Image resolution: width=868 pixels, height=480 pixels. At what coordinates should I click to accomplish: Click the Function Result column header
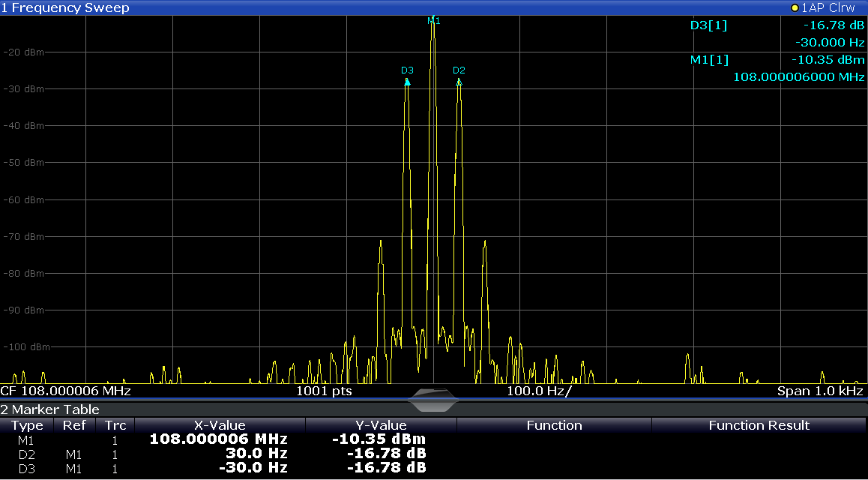point(759,425)
